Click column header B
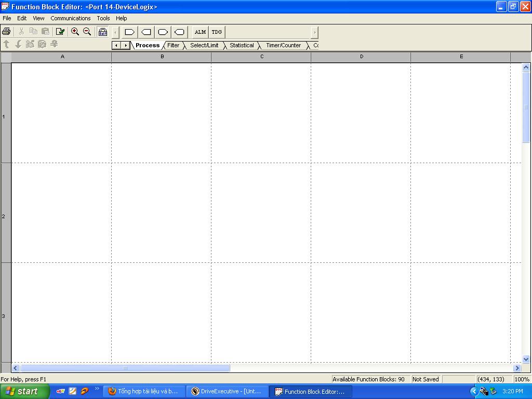 162,57
